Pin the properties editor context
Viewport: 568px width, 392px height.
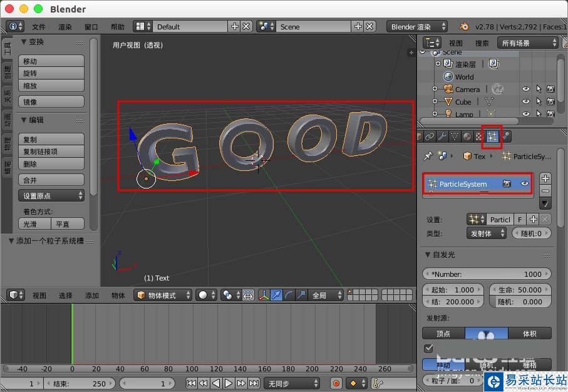tap(428, 156)
